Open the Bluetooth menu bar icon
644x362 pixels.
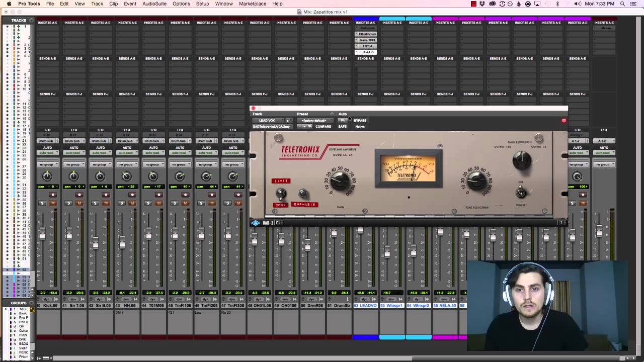(x=557, y=4)
